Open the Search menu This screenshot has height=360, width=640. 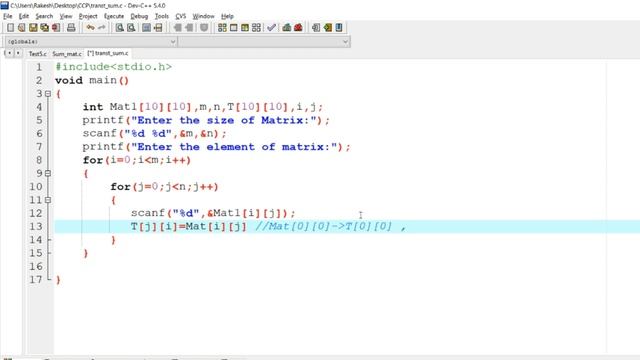(x=44, y=16)
